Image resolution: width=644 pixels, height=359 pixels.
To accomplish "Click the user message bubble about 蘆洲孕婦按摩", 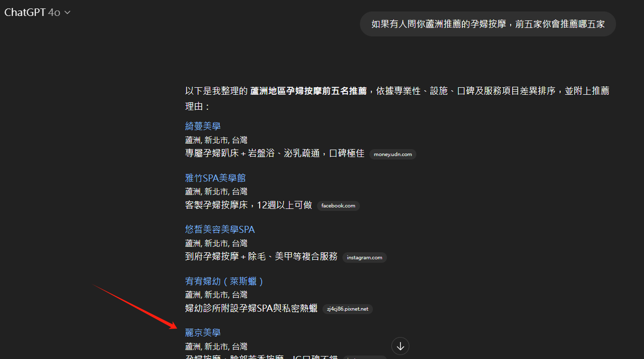I will click(x=488, y=24).
